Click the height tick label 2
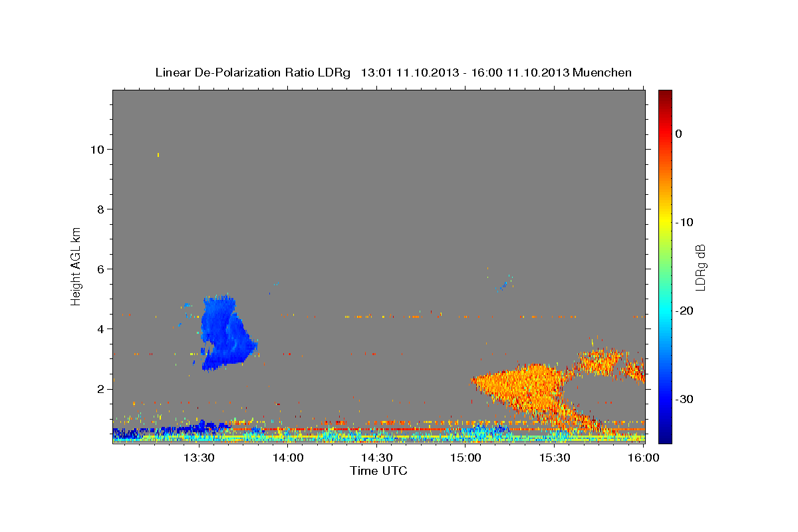 tap(101, 388)
